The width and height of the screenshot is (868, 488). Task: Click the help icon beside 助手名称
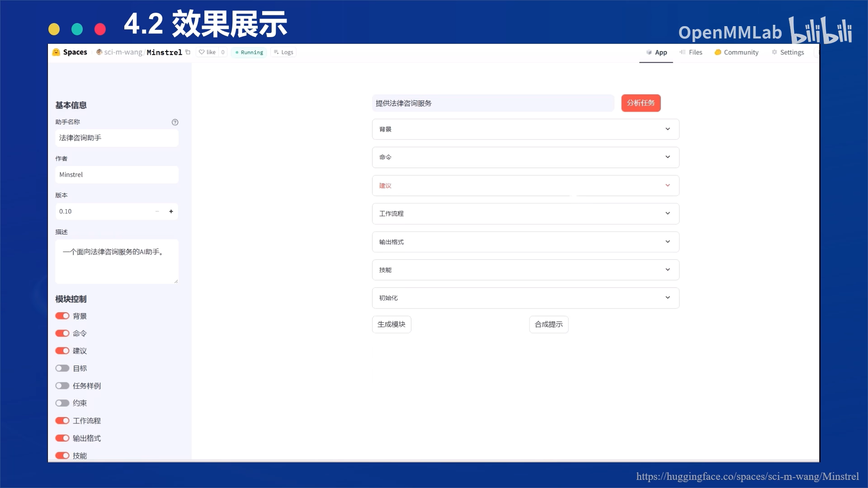(x=175, y=122)
